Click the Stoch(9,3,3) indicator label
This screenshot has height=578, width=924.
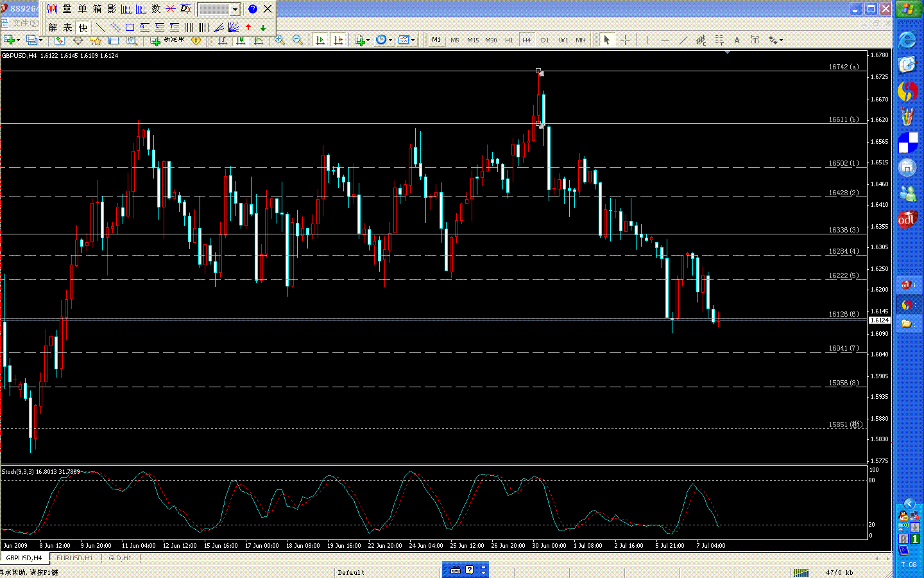41,471
